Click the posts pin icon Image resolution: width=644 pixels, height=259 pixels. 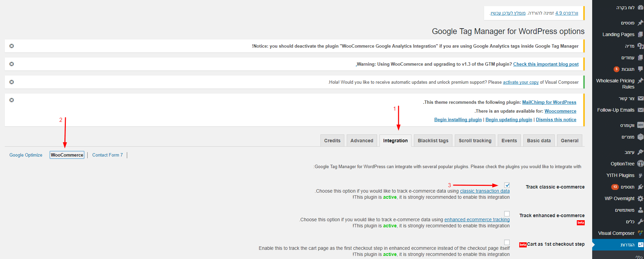pyautogui.click(x=640, y=23)
